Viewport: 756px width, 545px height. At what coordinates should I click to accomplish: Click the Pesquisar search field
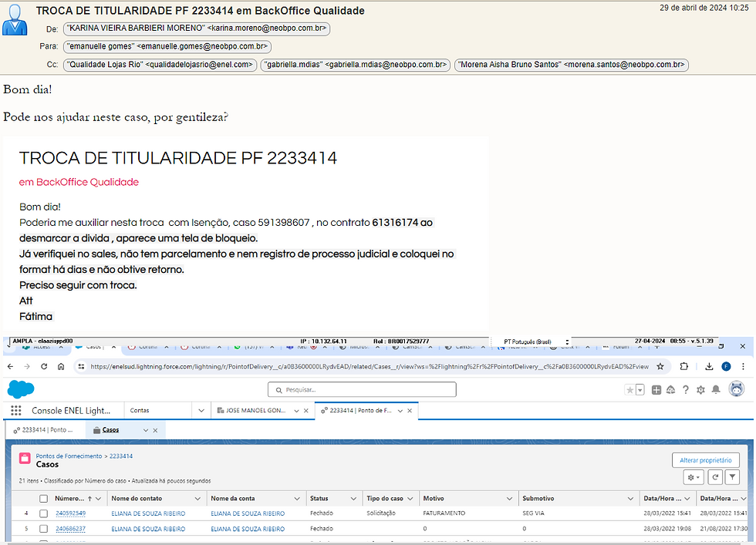tap(362, 390)
